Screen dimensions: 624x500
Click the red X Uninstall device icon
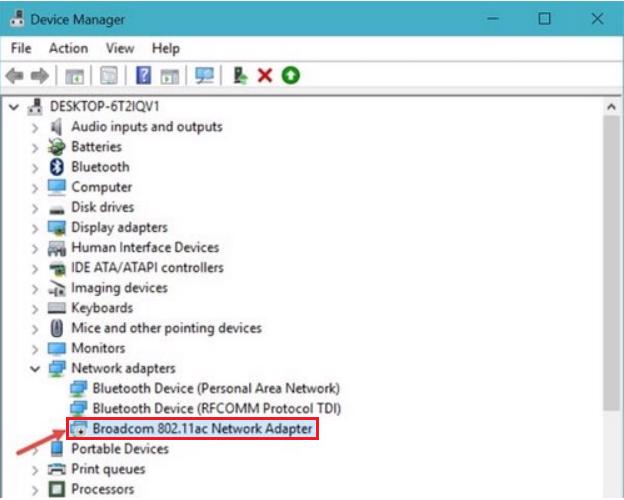[265, 75]
